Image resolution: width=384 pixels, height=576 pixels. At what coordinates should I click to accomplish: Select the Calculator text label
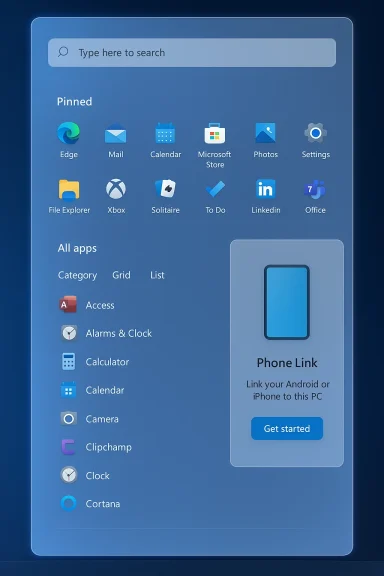107,362
